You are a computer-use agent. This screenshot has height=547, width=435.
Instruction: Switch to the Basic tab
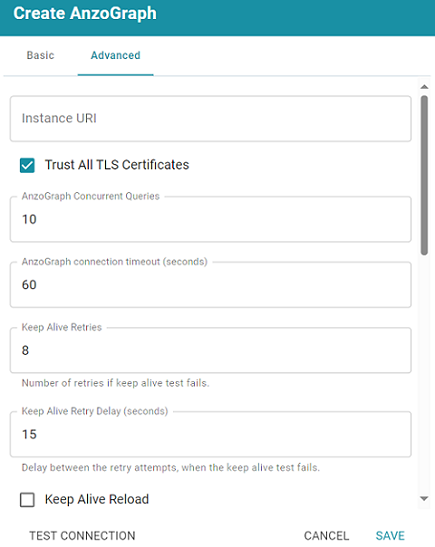[x=40, y=55]
